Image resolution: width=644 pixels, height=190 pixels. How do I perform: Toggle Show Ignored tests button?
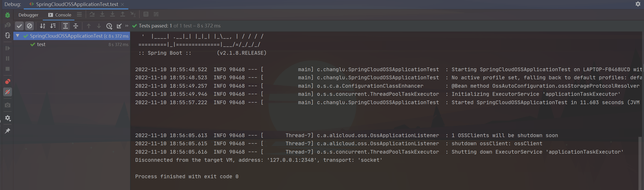(29, 26)
